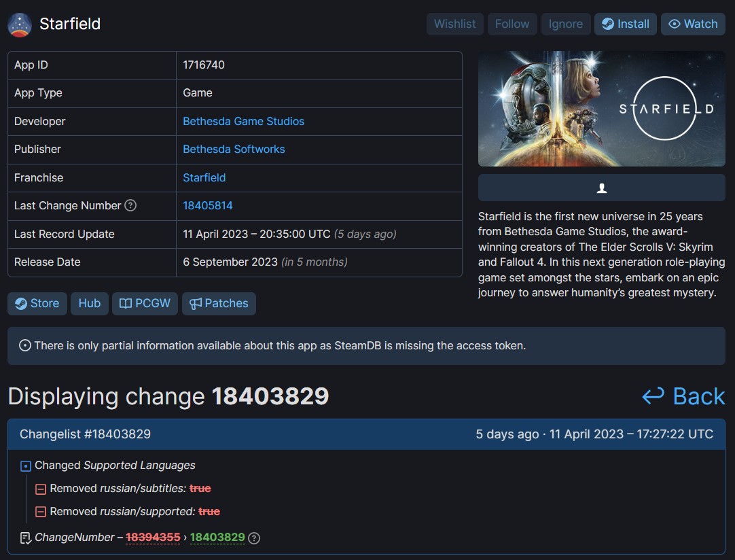Image resolution: width=735 pixels, height=560 pixels.
Task: Open the Bethesda Softworks publisher link
Action: [x=234, y=149]
